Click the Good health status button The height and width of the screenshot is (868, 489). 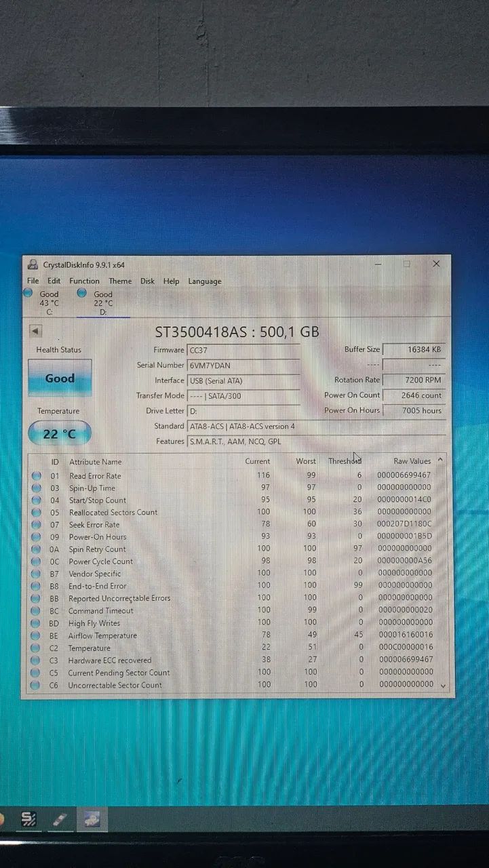[x=60, y=378]
